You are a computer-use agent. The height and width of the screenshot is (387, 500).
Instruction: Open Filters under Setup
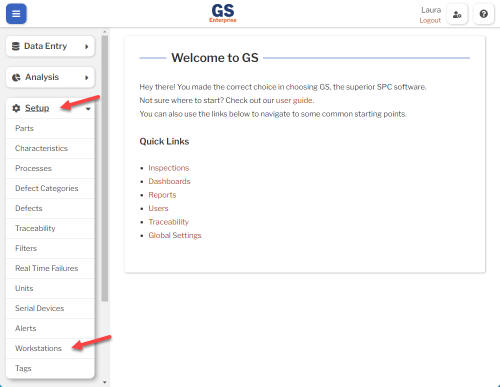pos(50,248)
